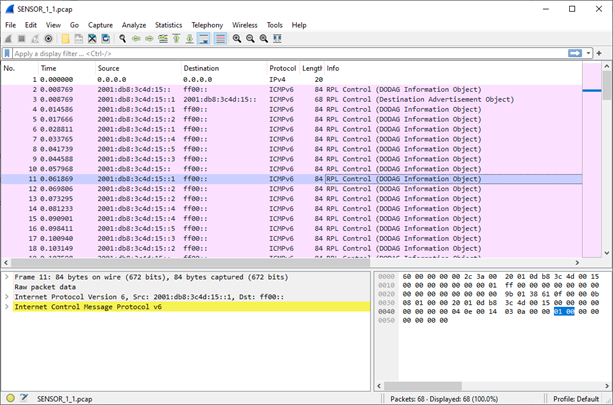Screen dimensions: 613x405
Task: Jump to the first packet icon
Action: (x=176, y=39)
